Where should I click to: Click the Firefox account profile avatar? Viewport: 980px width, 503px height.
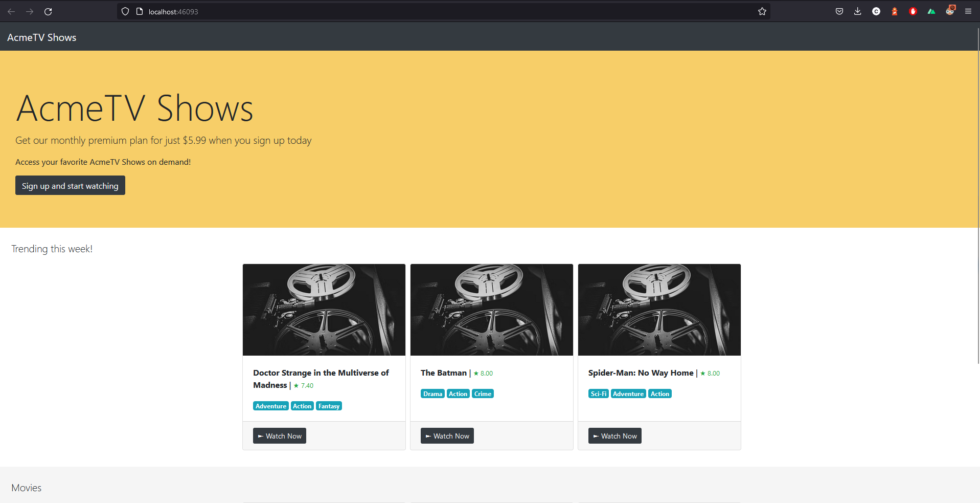(x=950, y=11)
